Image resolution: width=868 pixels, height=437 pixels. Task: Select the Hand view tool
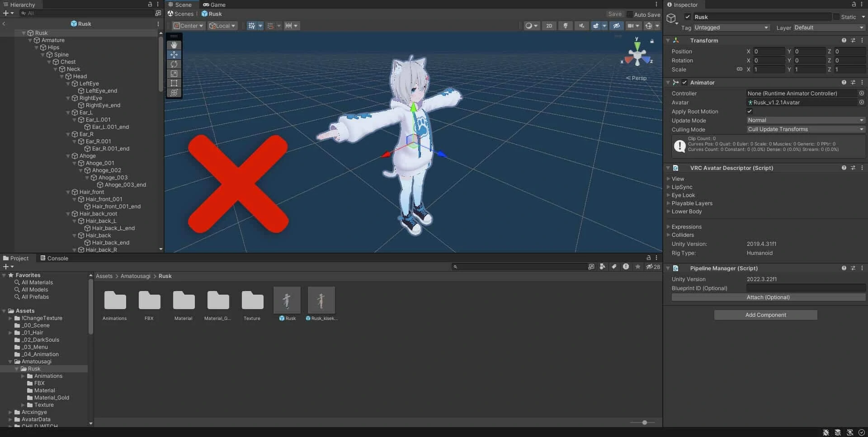point(174,45)
